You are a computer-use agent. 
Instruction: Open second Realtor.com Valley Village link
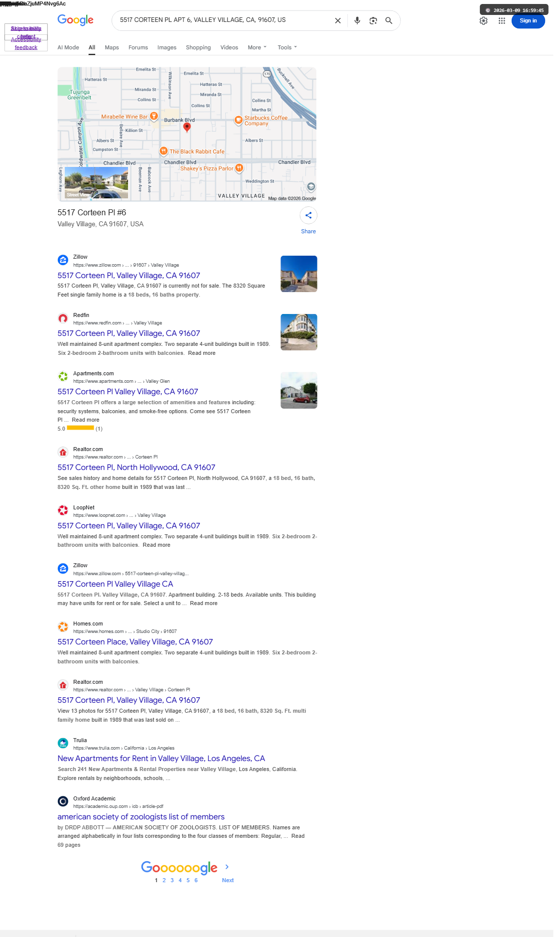[x=129, y=700]
